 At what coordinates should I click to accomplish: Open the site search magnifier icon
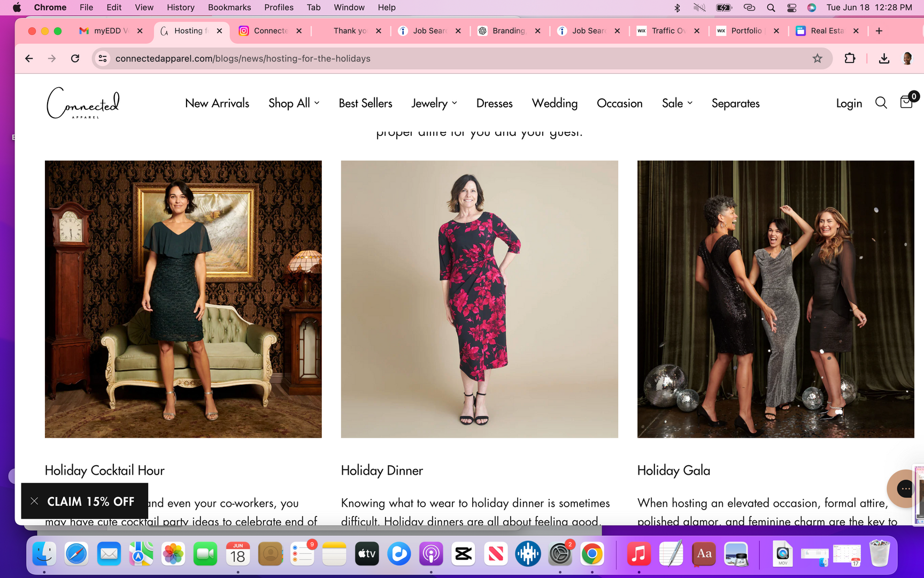(x=881, y=103)
